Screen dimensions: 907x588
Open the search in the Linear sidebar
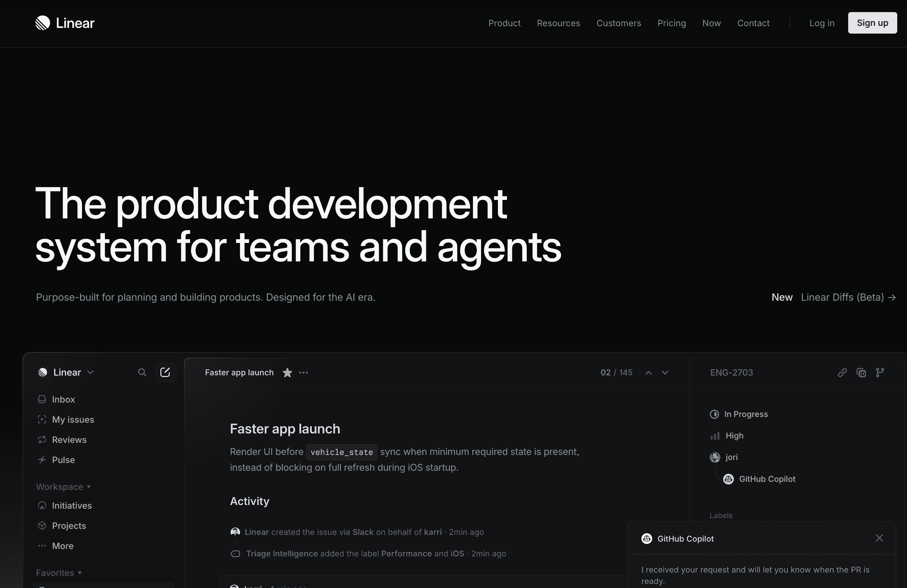coord(142,372)
